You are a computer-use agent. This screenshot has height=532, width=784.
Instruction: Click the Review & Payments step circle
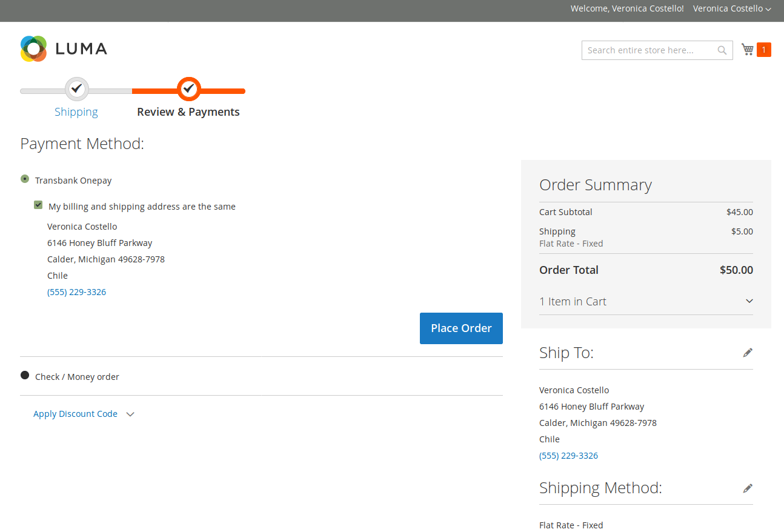click(189, 89)
